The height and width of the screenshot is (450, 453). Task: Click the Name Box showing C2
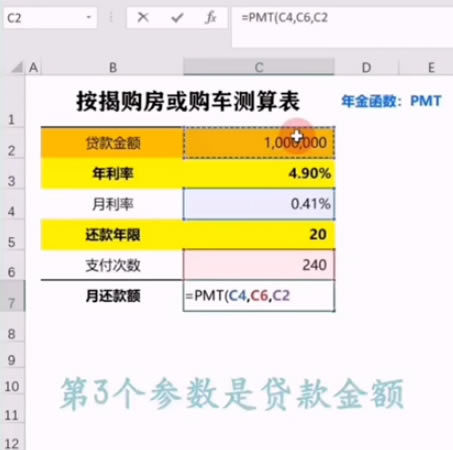50,17
